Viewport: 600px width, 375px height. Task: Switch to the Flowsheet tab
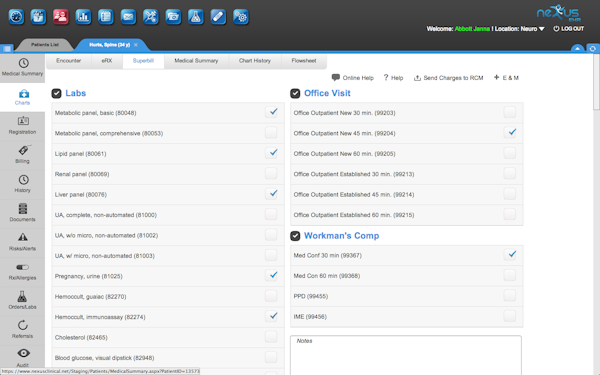click(x=304, y=61)
